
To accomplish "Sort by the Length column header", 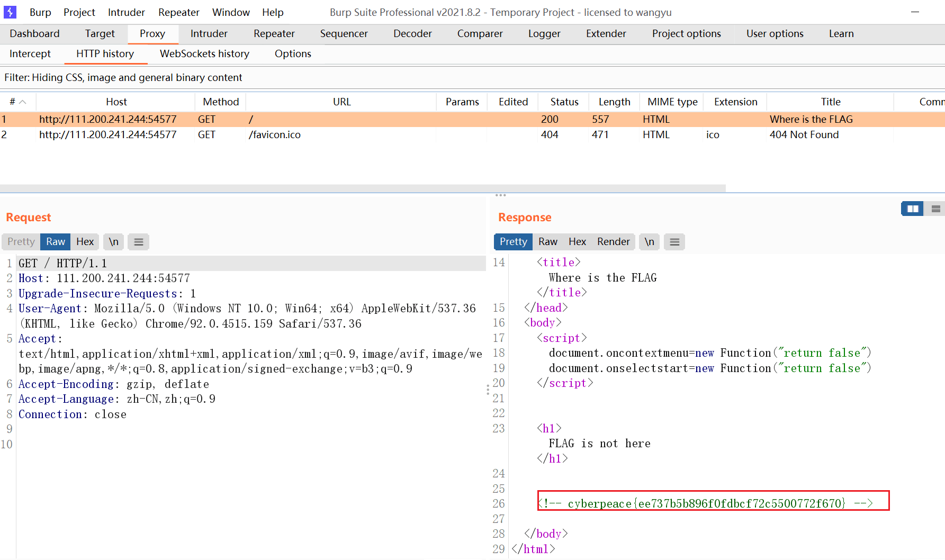I will pyautogui.click(x=615, y=102).
